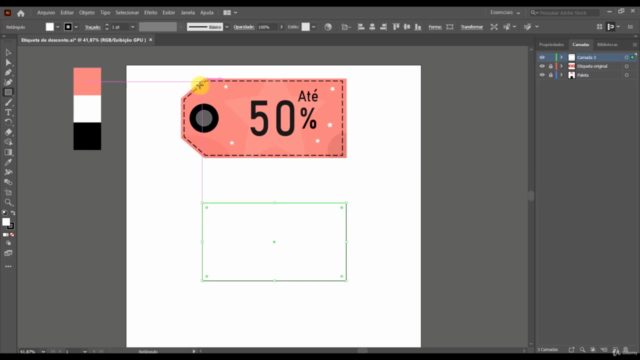The height and width of the screenshot is (360, 640).
Task: Open the fill color dropdown arrow
Action: coord(58,27)
